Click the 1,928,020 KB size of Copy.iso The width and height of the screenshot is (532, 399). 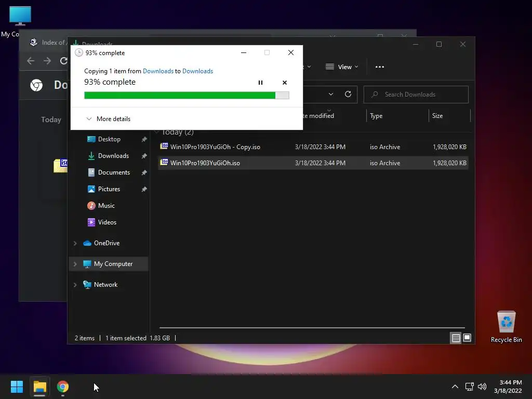point(449,147)
